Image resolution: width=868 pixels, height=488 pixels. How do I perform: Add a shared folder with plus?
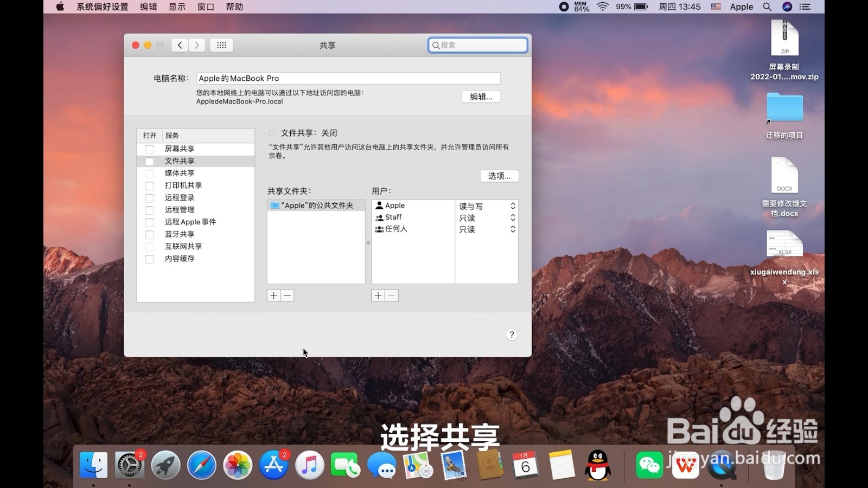click(x=274, y=296)
